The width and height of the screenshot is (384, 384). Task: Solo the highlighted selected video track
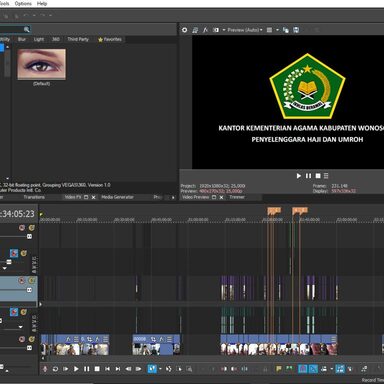pos(32,280)
